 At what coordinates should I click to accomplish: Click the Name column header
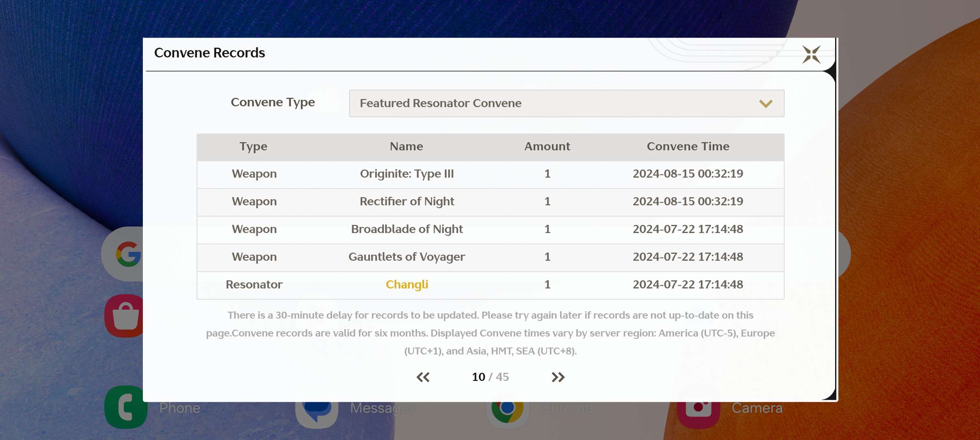(x=406, y=147)
